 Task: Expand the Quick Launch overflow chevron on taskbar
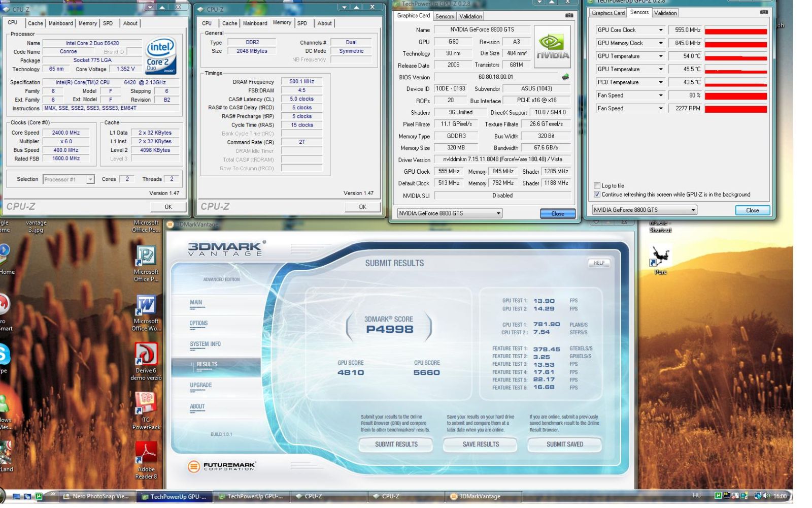click(x=53, y=493)
